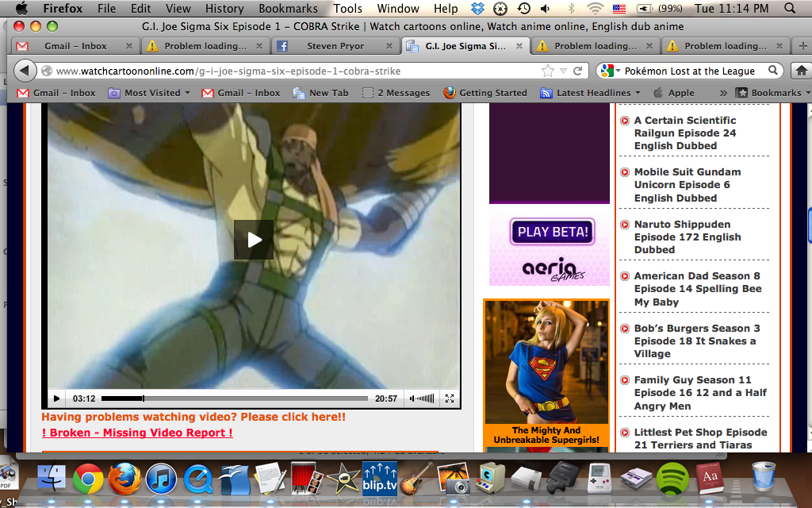Click the search magnifier in search box
Viewport: 812px width, 508px height.
772,70
